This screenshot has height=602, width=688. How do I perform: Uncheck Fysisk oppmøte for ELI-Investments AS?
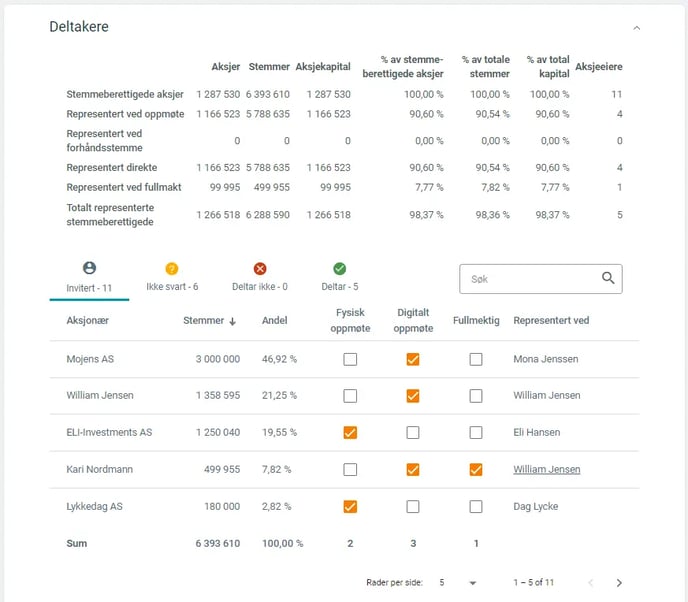(x=350, y=433)
